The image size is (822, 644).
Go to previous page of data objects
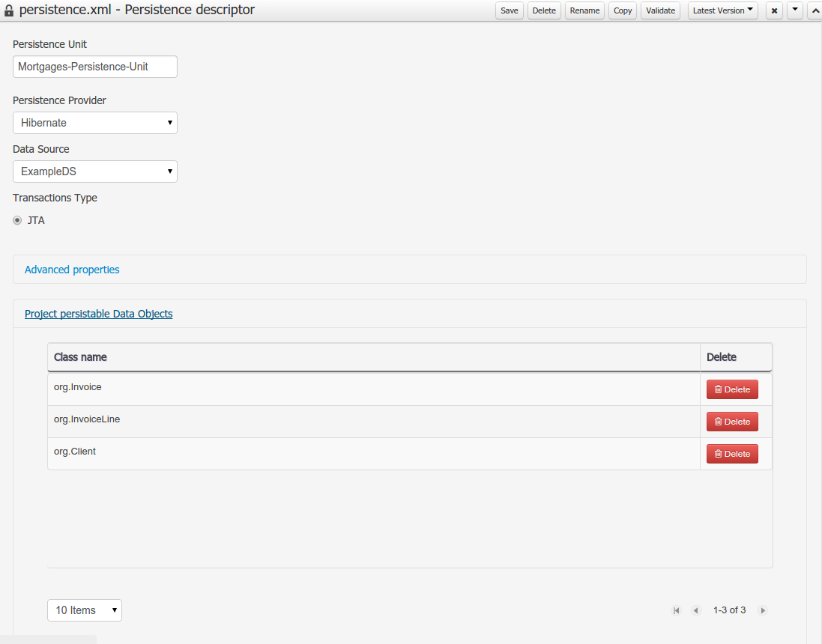pos(696,610)
